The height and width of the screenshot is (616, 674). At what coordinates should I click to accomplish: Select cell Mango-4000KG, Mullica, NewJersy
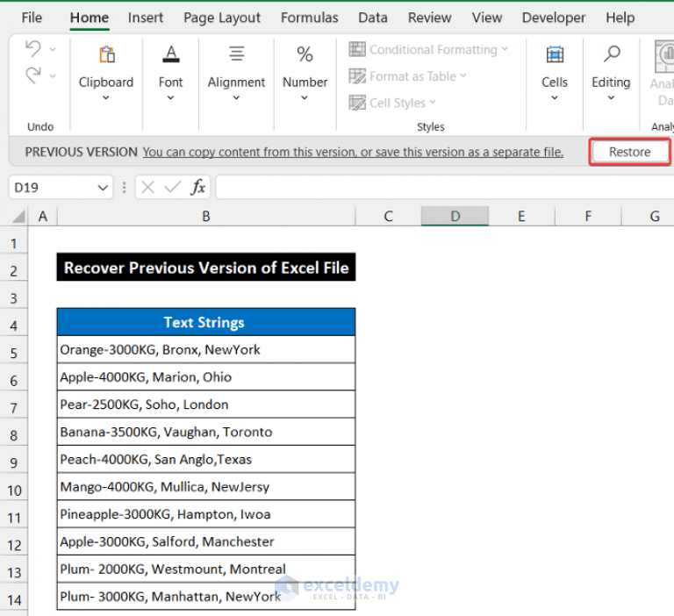click(206, 487)
